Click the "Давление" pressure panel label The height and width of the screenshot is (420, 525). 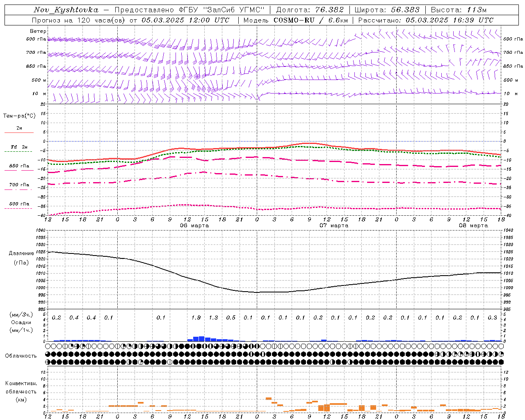point(21,253)
